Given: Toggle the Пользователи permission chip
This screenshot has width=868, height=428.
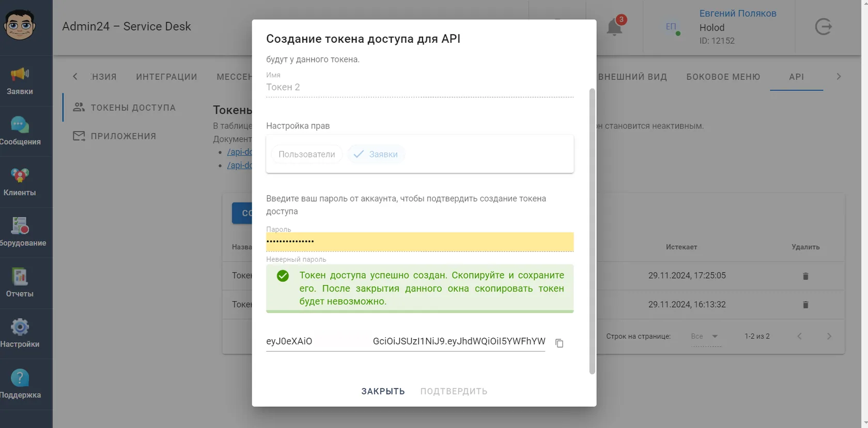Looking at the screenshot, I should [x=307, y=154].
